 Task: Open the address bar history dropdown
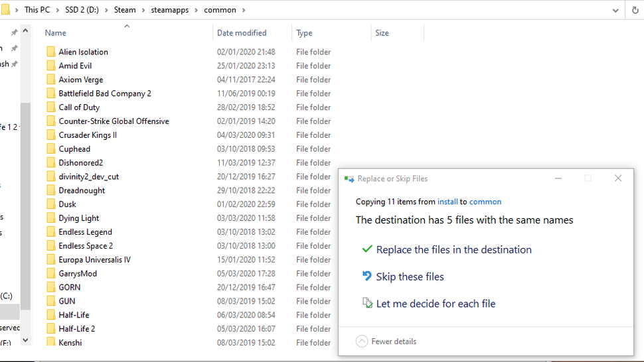(617, 10)
